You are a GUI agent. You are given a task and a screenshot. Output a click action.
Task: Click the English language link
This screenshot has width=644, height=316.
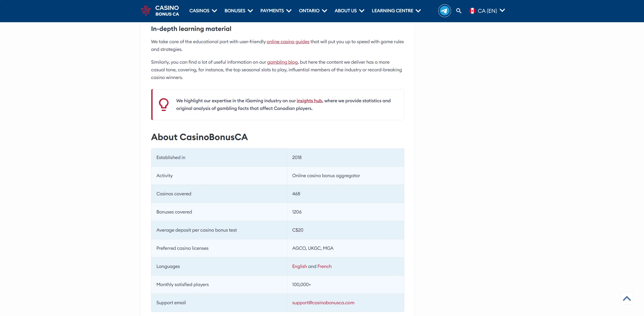(300, 266)
